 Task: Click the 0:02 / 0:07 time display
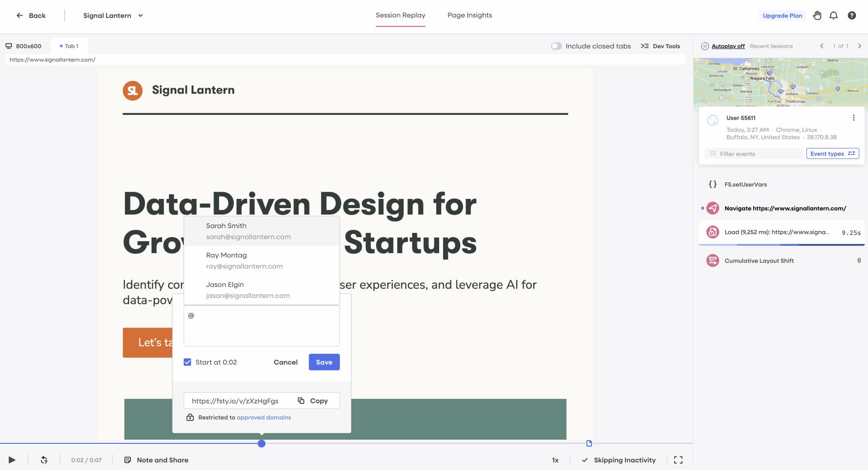point(86,460)
